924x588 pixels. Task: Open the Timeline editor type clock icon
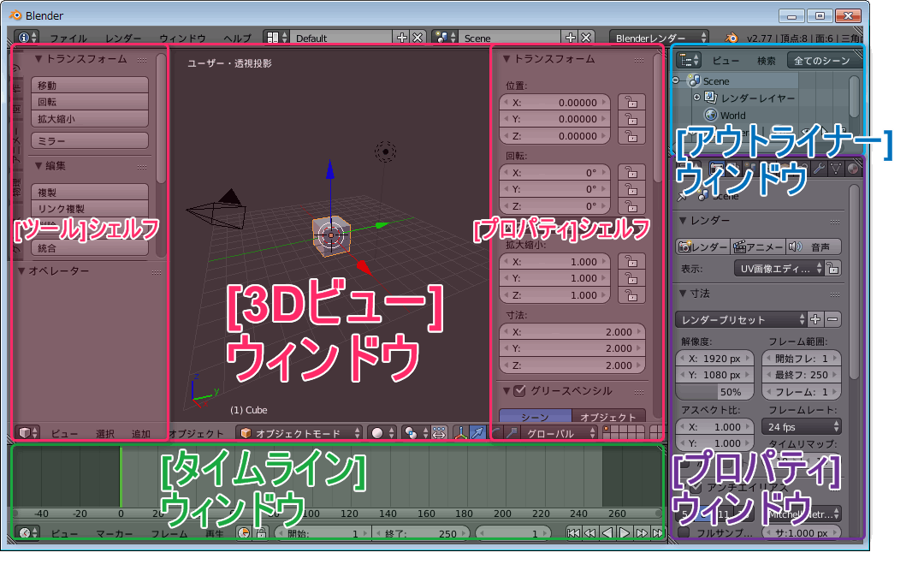[27, 532]
